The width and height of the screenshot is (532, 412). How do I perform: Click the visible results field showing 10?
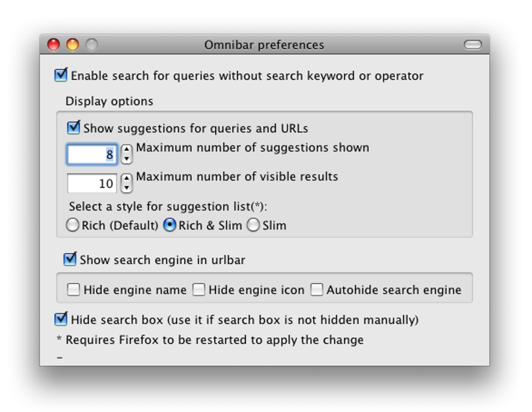coord(92,181)
